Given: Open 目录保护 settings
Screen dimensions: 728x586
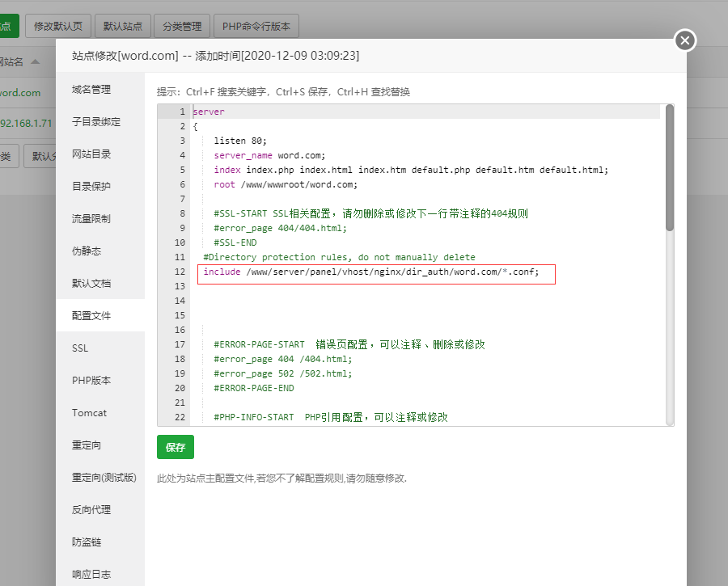Looking at the screenshot, I should click(91, 187).
